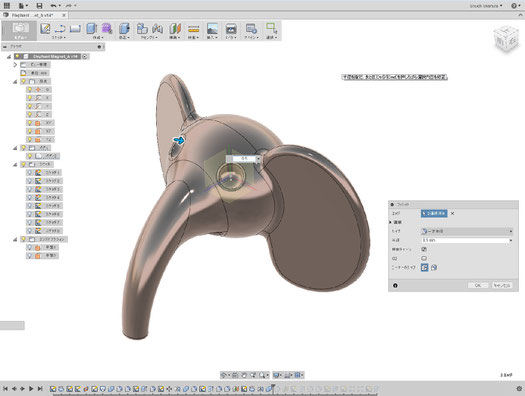Show construction Plane 2 via lightbulb
525x396 pixels.
(x=30, y=256)
